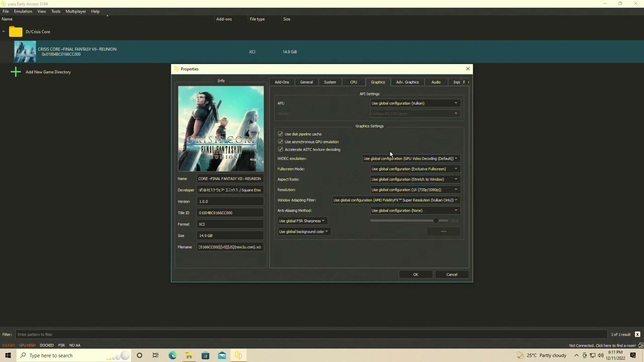
Task: Open the Resolution dropdown
Action: point(415,190)
